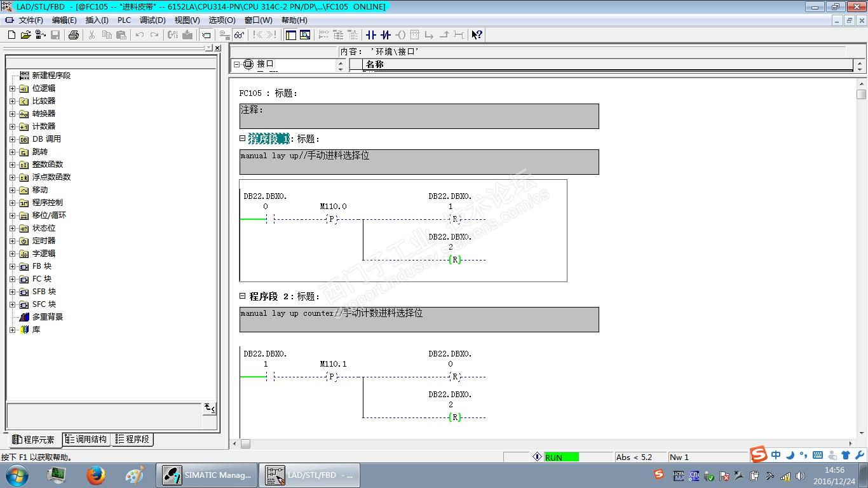This screenshot has width=868, height=488.
Task: Open Firefox from the taskbar
Action: click(x=96, y=475)
